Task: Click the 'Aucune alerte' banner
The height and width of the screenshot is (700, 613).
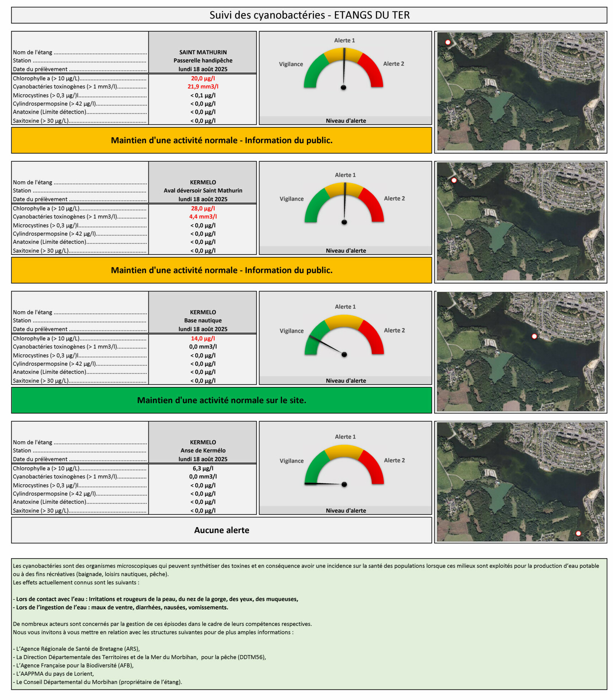Action: point(222,530)
